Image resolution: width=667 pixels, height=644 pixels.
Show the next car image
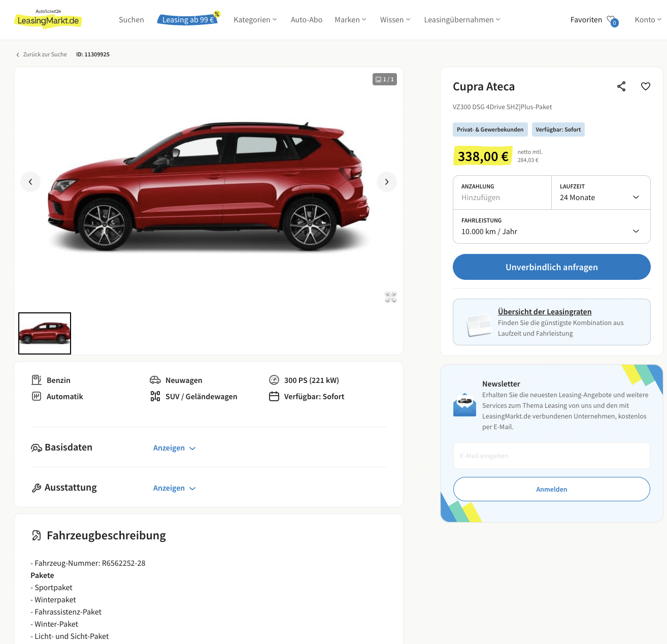pyautogui.click(x=387, y=182)
